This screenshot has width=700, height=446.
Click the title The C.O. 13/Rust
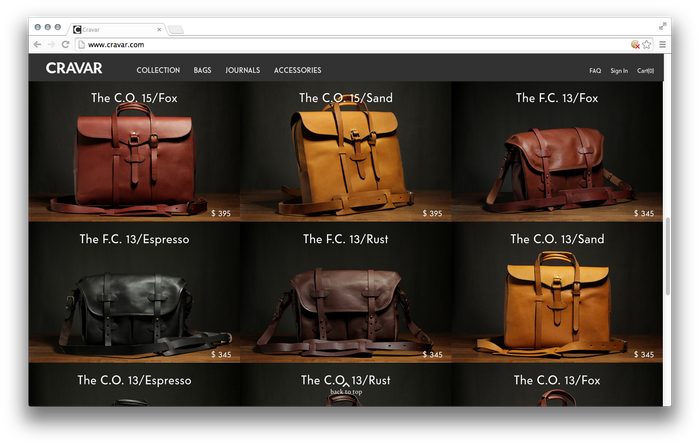click(x=346, y=380)
